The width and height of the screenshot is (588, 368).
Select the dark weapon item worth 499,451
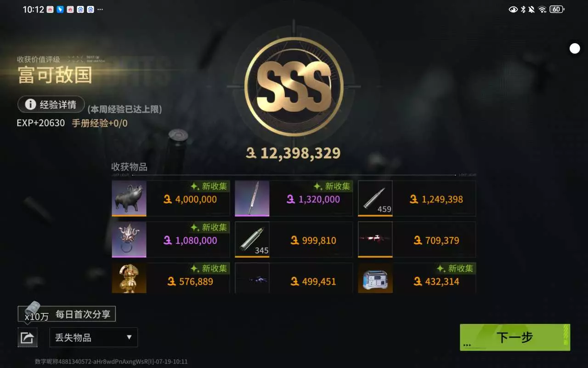(252, 278)
